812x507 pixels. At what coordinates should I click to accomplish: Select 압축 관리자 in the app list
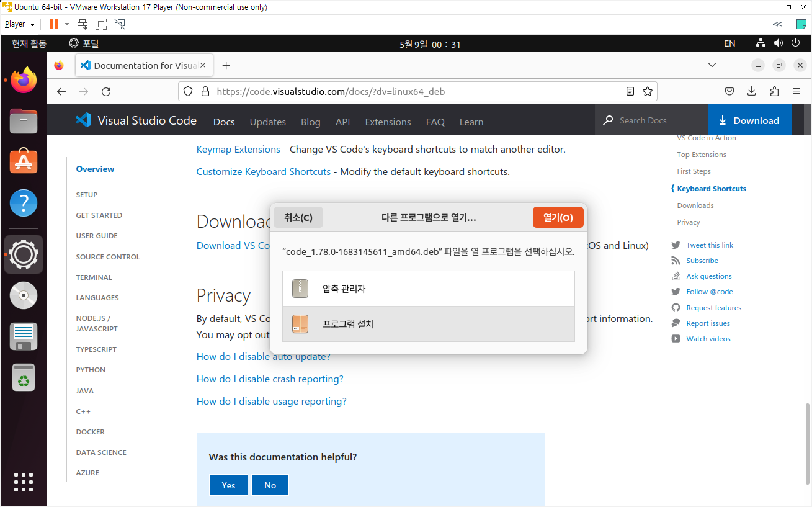point(428,289)
